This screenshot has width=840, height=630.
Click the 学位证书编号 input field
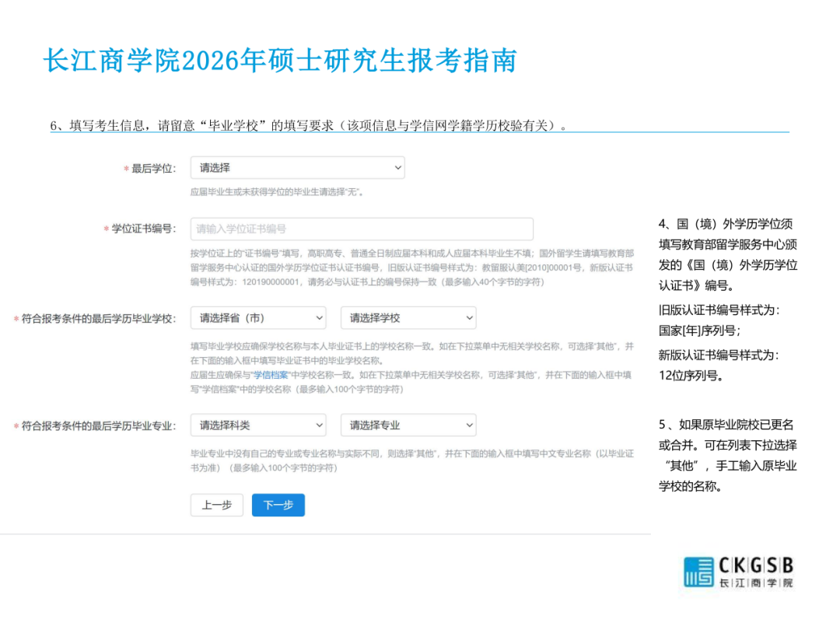pos(362,229)
